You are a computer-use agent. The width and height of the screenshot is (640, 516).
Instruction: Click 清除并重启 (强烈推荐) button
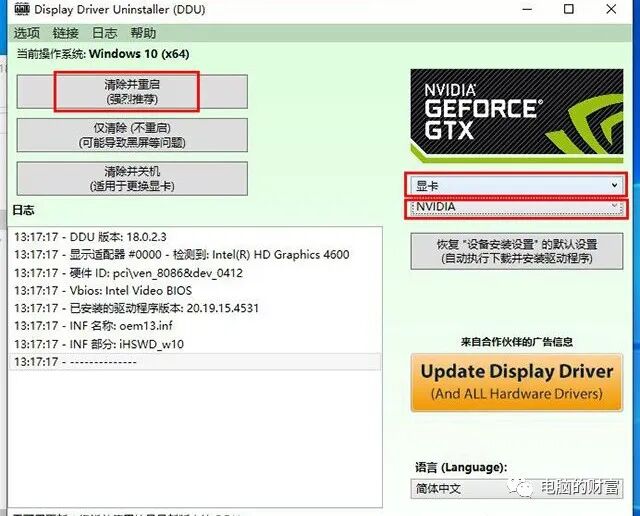(x=132, y=91)
